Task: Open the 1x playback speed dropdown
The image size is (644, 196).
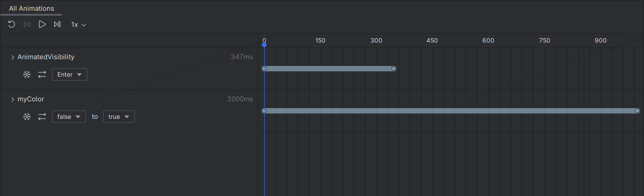Action: click(x=78, y=25)
